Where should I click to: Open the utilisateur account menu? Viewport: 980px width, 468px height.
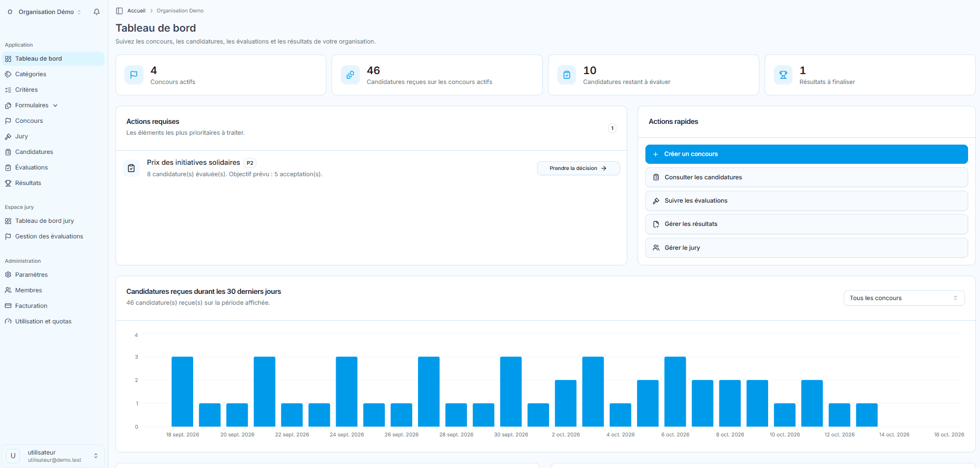tap(53, 456)
